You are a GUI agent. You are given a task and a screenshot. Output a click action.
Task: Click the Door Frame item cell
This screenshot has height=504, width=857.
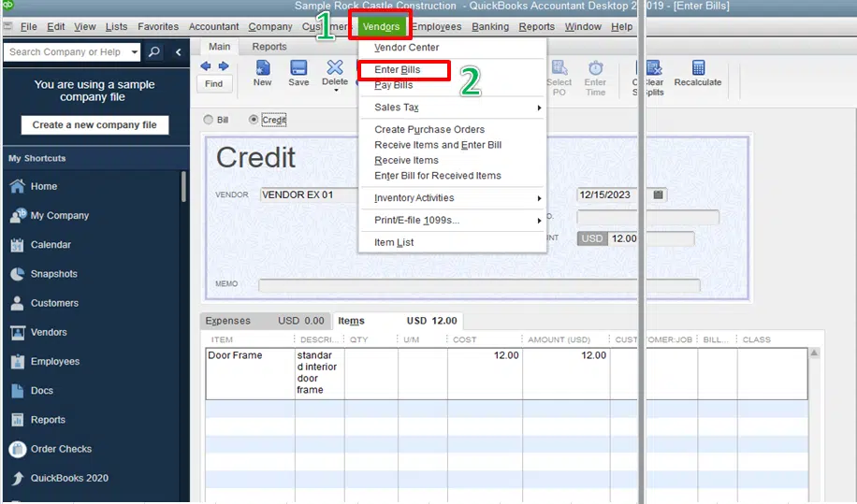(x=251, y=373)
